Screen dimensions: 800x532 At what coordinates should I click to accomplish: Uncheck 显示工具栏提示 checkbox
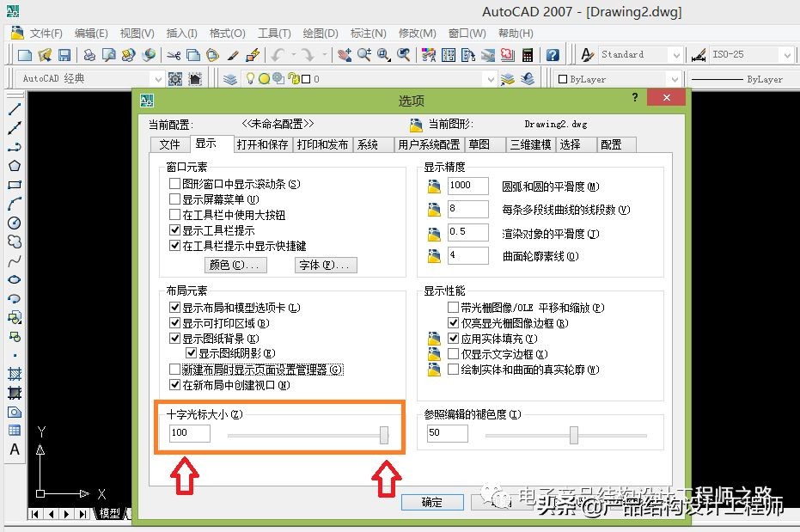(174, 230)
